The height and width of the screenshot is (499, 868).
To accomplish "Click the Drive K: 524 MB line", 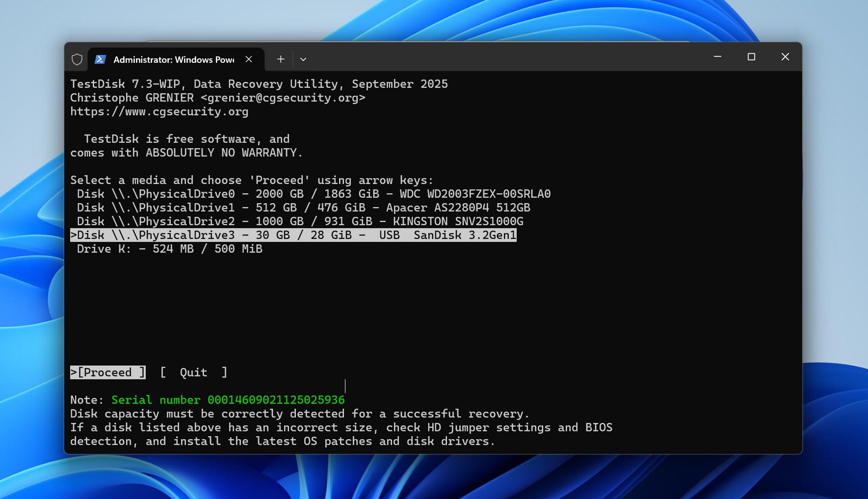I will (169, 249).
